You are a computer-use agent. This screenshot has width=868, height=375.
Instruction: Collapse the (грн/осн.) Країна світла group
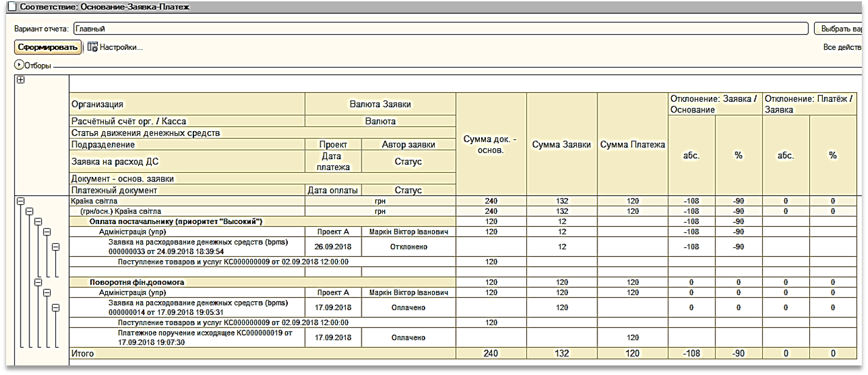coord(29,212)
